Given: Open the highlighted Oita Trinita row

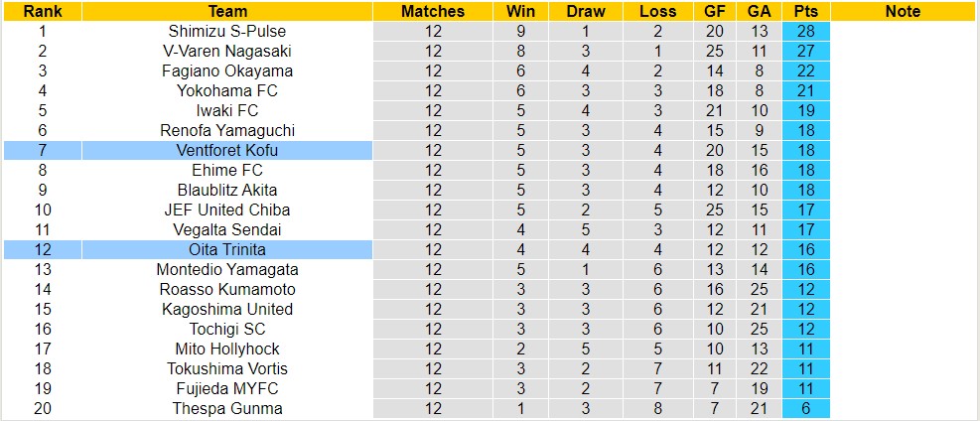Looking at the screenshot, I should (227, 249).
